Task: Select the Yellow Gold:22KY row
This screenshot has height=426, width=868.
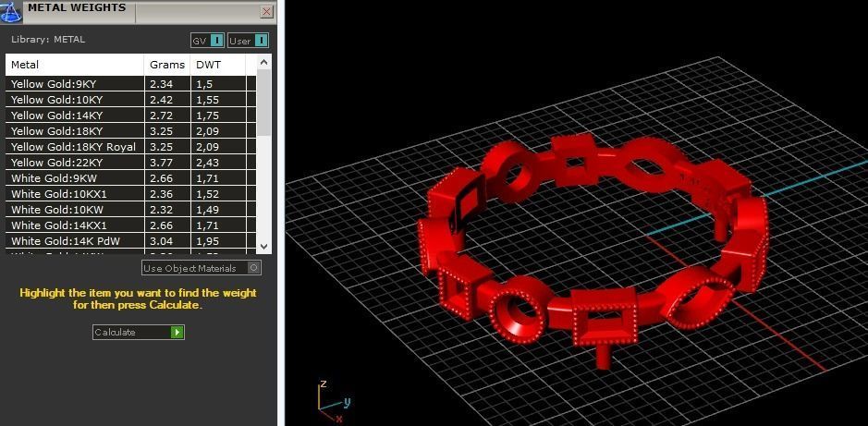Action: point(131,163)
